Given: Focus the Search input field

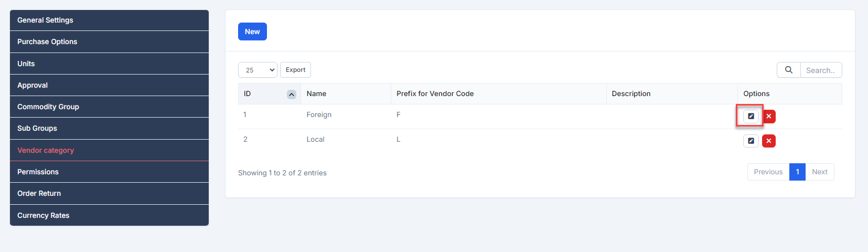Looking at the screenshot, I should [821, 70].
